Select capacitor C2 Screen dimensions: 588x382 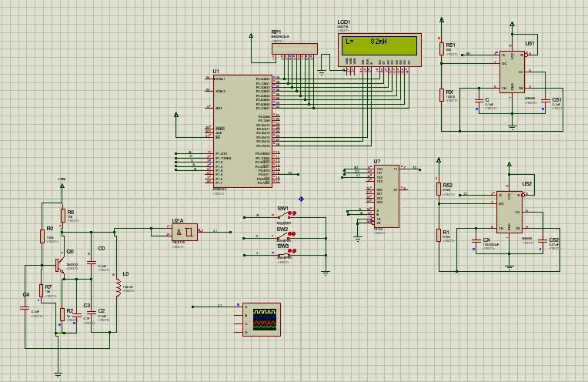tap(91, 312)
